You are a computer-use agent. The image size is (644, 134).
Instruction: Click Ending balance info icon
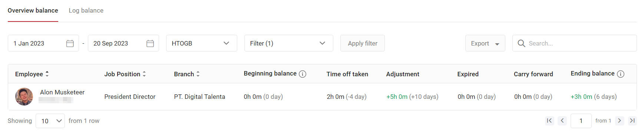(x=621, y=74)
